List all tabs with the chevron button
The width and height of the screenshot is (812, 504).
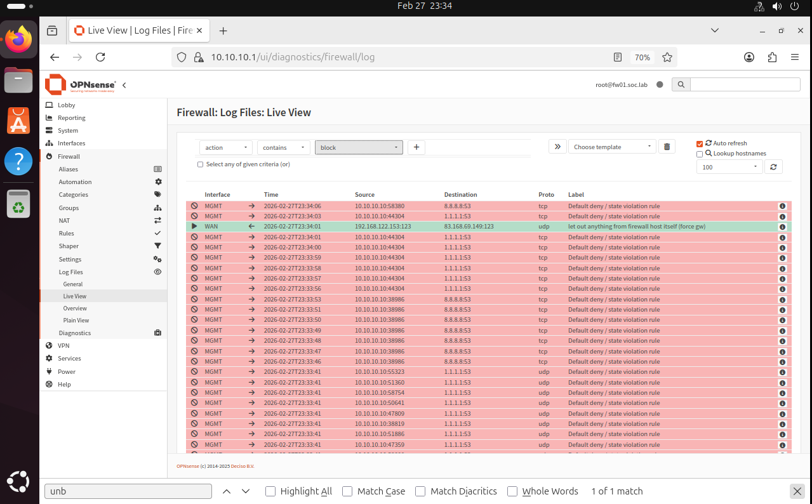tap(715, 30)
